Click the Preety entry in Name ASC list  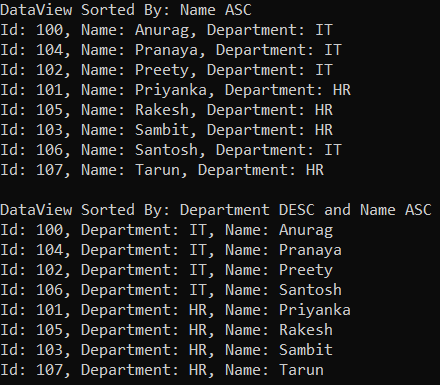(166, 70)
